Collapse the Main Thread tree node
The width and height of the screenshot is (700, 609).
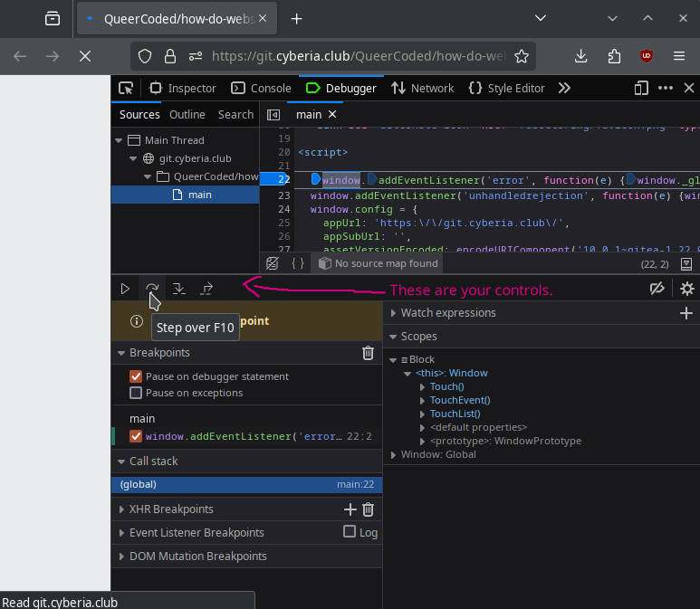coord(119,140)
